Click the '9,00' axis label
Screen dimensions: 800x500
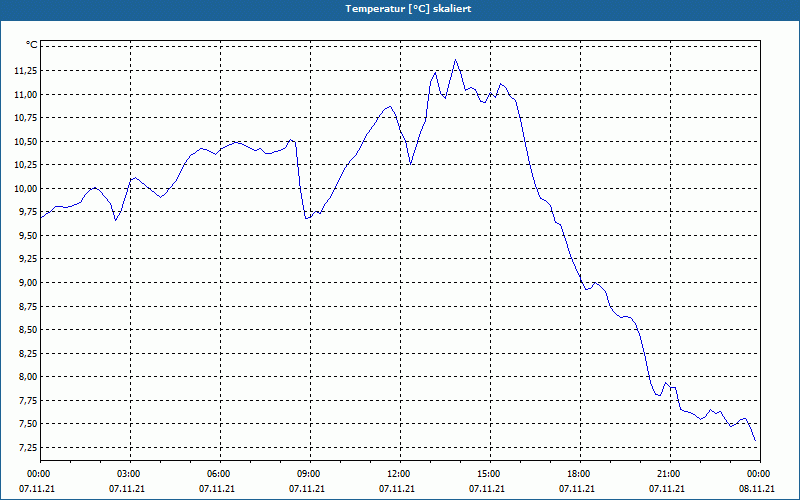[28, 283]
